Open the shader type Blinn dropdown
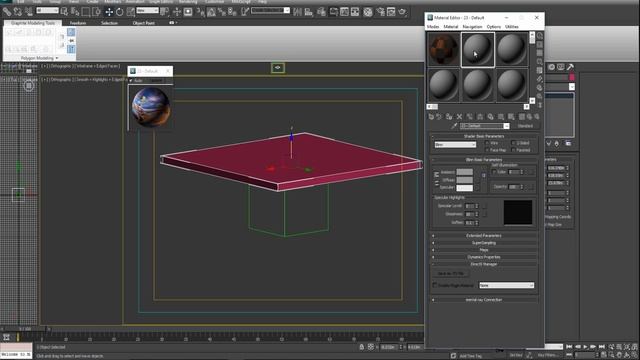The image size is (640, 360). pos(455,144)
